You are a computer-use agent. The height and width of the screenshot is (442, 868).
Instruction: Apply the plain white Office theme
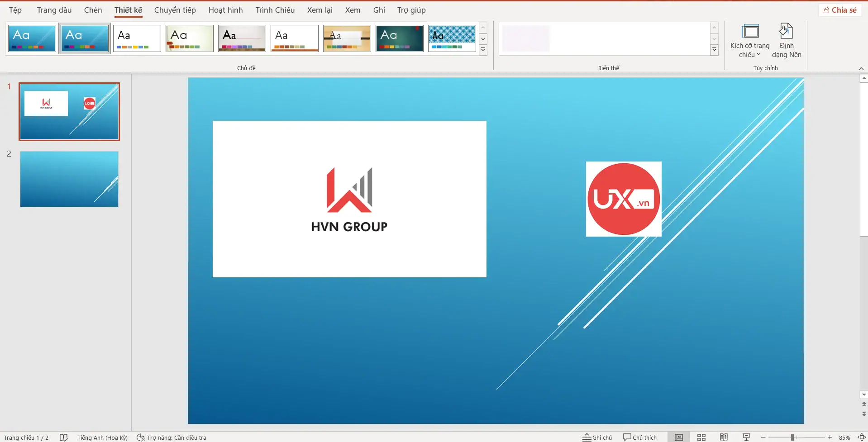[137, 38]
